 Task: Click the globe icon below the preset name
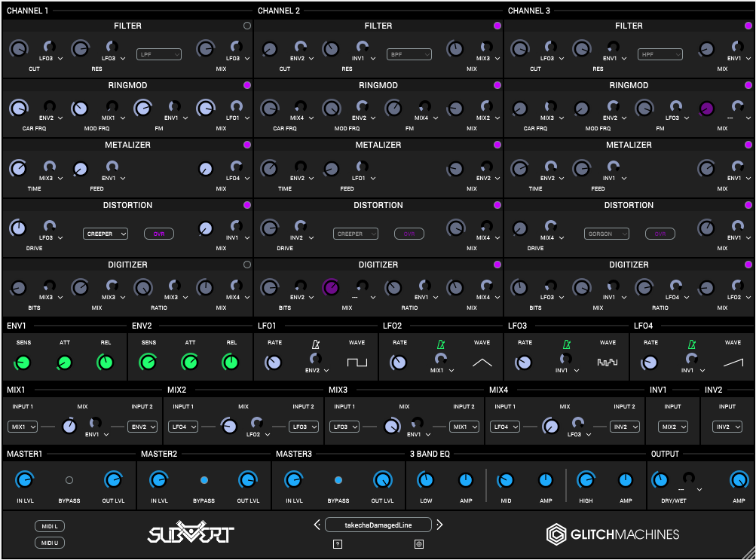click(x=419, y=544)
